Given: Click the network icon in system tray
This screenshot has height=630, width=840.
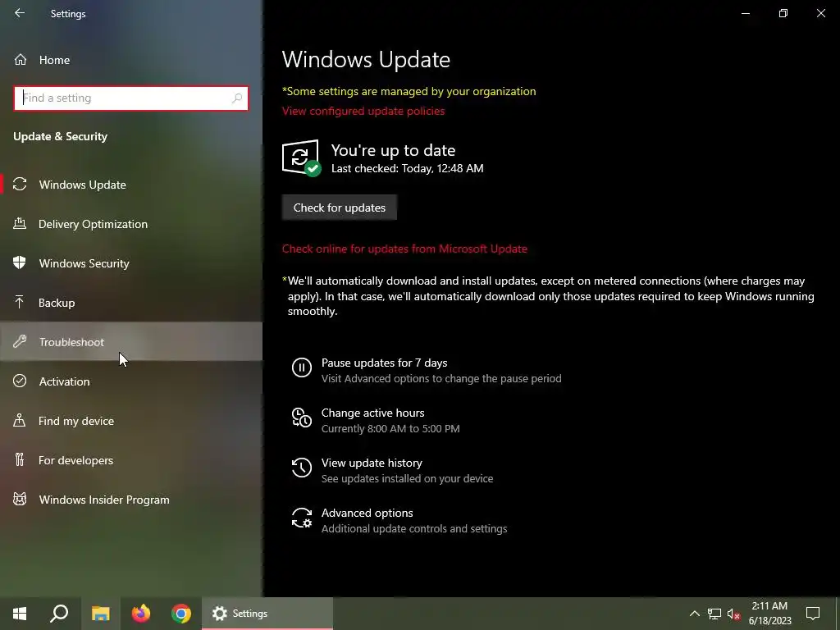Looking at the screenshot, I should 714,614.
